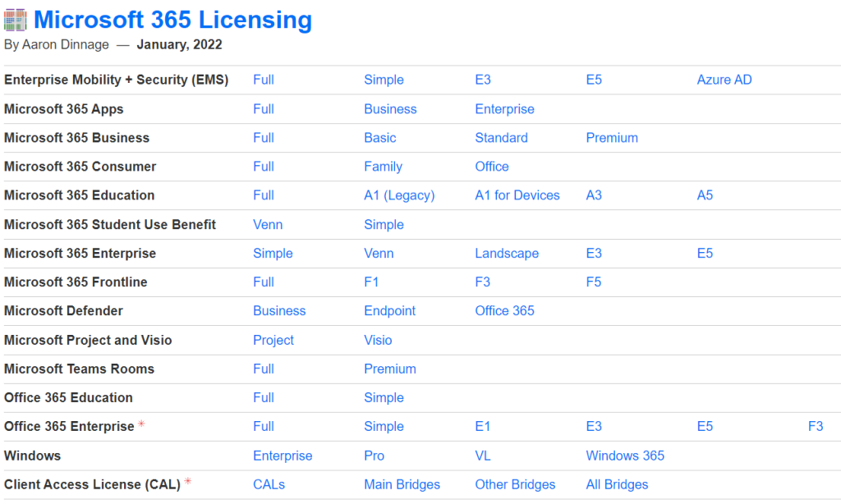Open the VL link for Windows

coord(483,456)
